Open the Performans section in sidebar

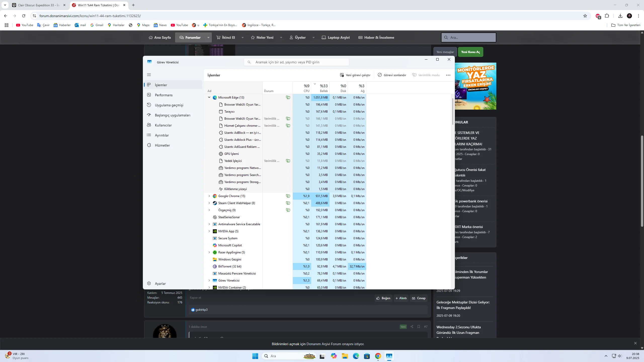[164, 95]
